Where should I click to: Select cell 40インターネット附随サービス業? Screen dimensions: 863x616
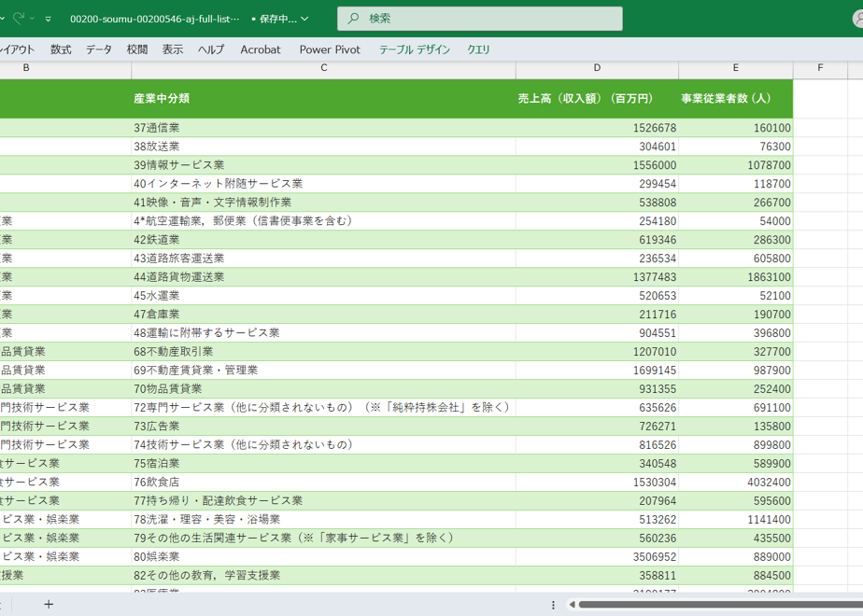click(323, 184)
